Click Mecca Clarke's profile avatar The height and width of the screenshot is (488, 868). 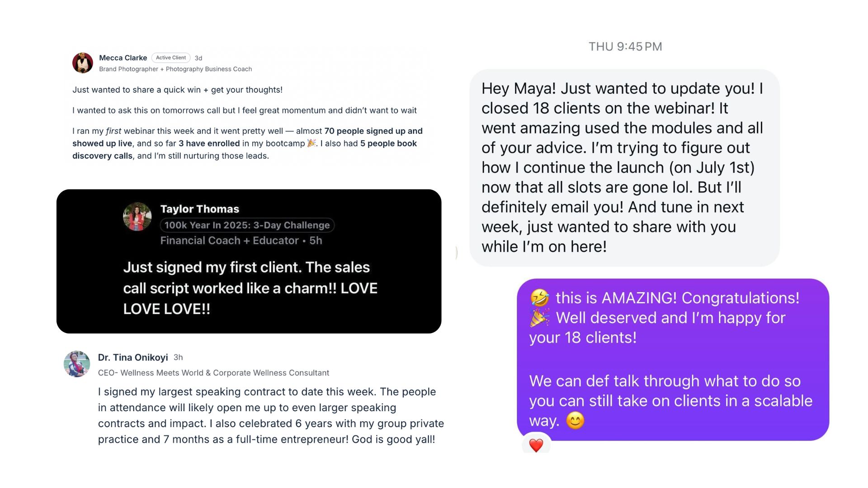tap(83, 63)
